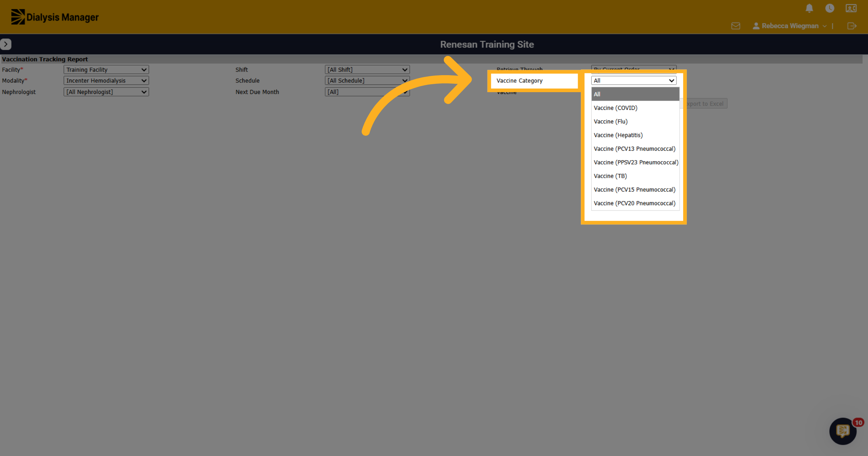Open the contact card icon
The image size is (868, 456).
(x=851, y=8)
